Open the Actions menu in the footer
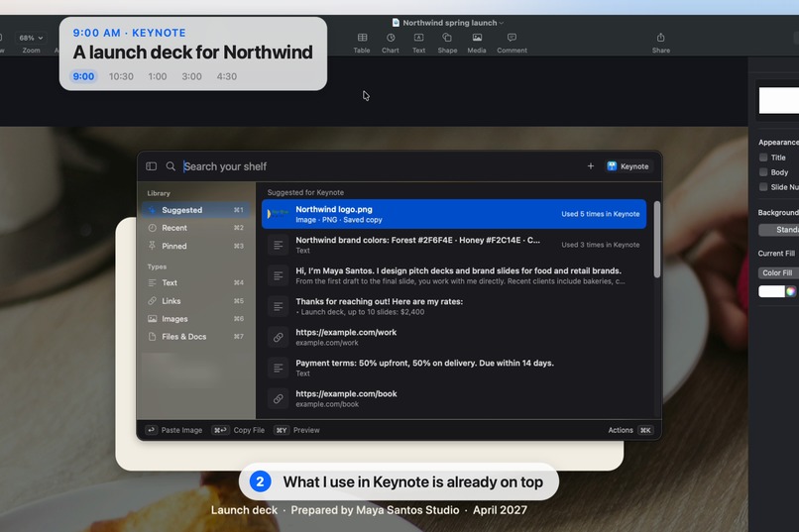799x532 pixels. (629, 430)
